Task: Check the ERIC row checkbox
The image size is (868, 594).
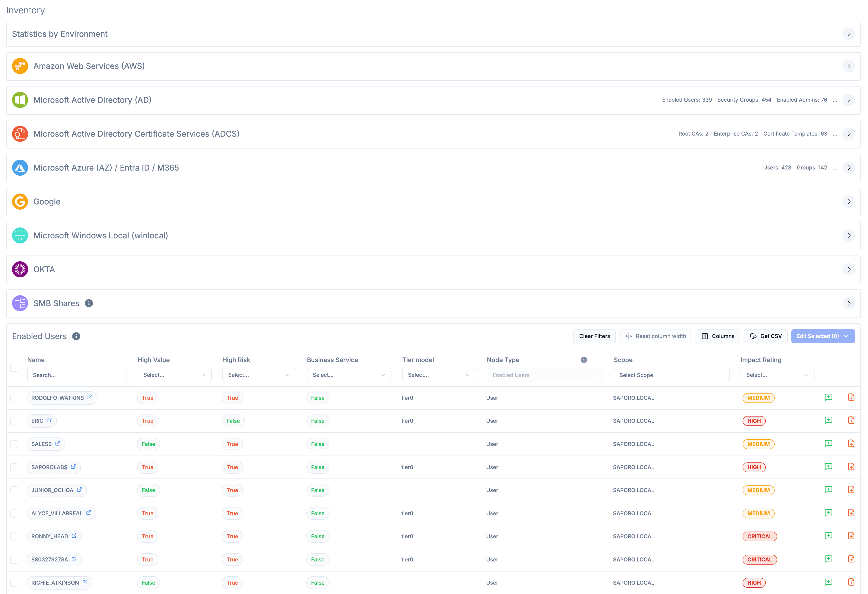Action: tap(14, 421)
